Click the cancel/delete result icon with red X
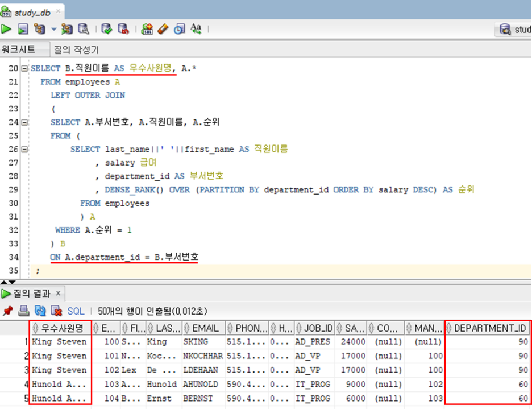This screenshot has width=532, height=409. point(57,311)
